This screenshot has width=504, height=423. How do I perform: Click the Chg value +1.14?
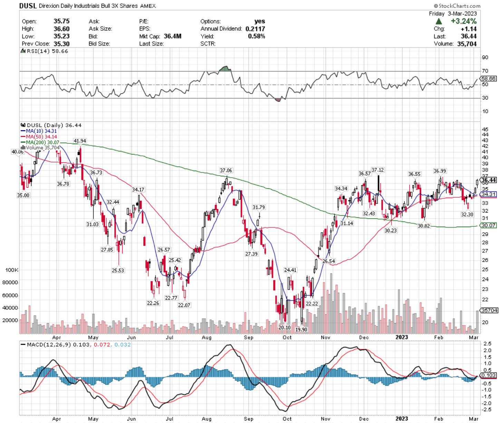[x=469, y=29]
